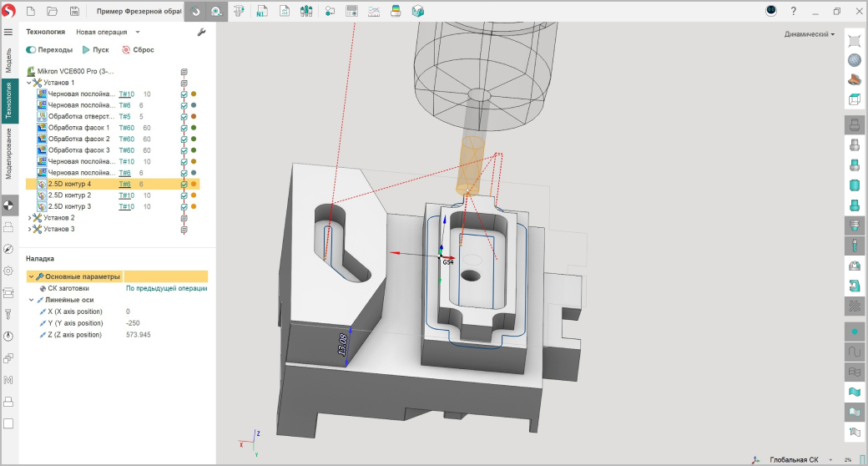Click the open folder icon in title bar
The width and height of the screenshot is (868, 466).
(52, 12)
